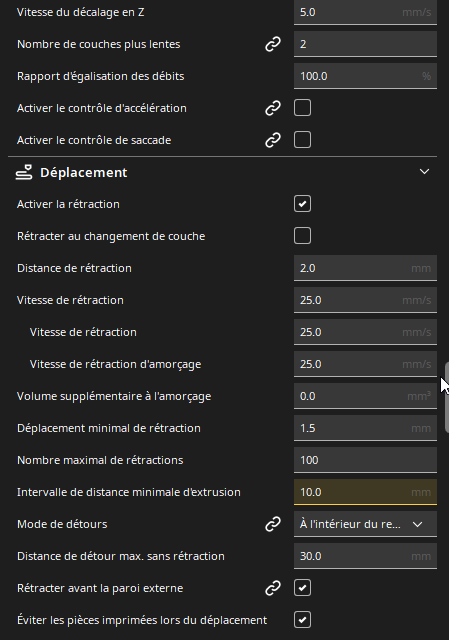Edit the Vitesse du décalage en Z field
Image resolution: width=449 pixels, height=640 pixels.
pos(365,12)
